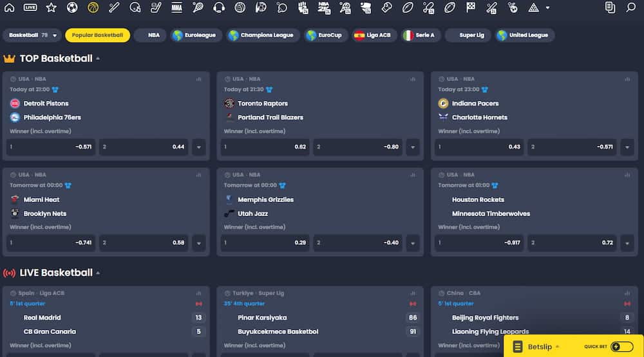Open Real Madrid team name
Image resolution: width=644 pixels, height=357 pixels.
(x=43, y=318)
